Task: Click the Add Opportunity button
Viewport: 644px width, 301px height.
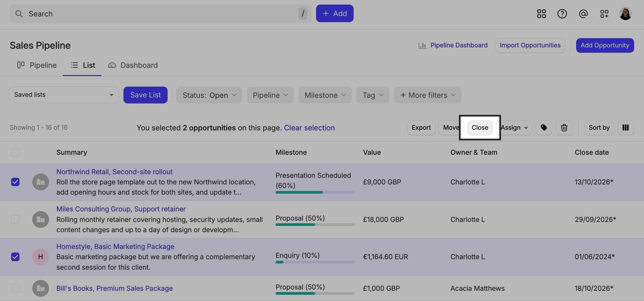Action: click(x=605, y=45)
